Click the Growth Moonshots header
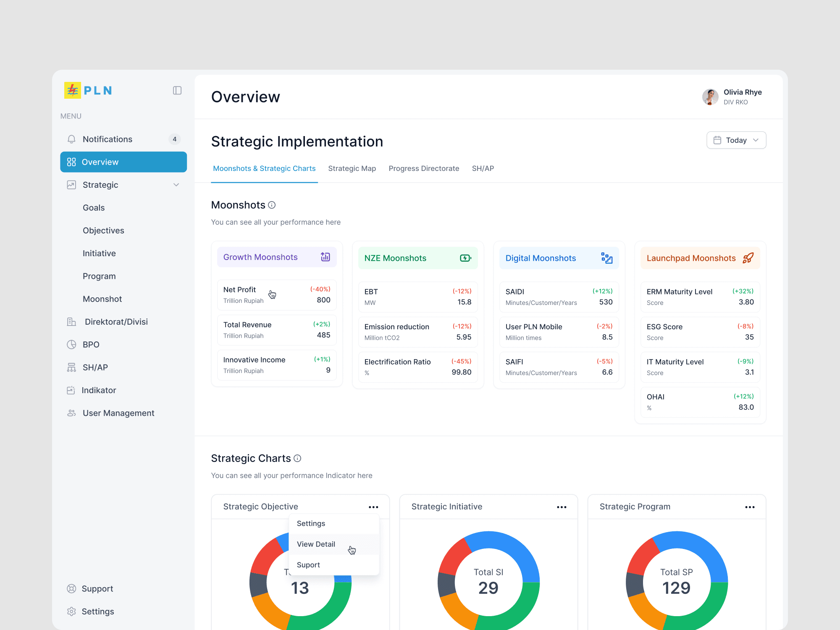 tap(277, 257)
